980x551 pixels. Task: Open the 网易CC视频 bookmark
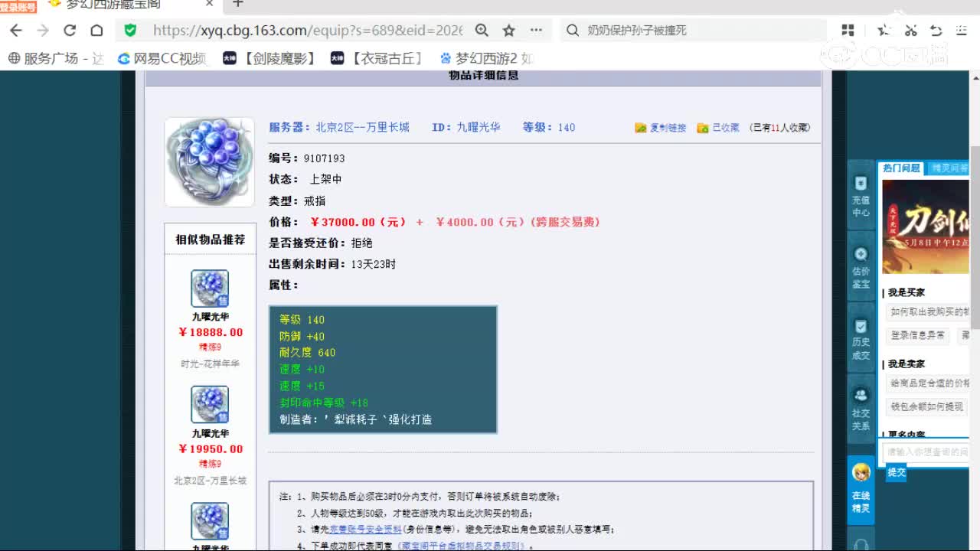(x=162, y=58)
